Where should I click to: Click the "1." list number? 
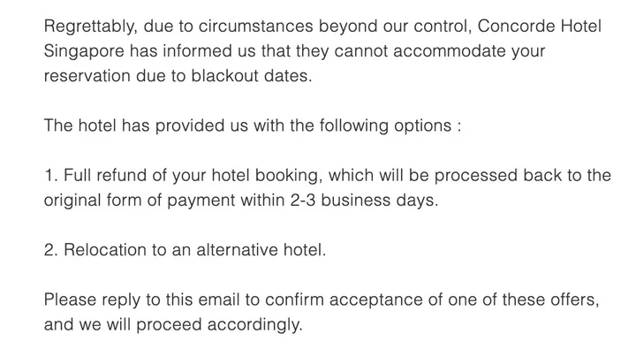50,175
